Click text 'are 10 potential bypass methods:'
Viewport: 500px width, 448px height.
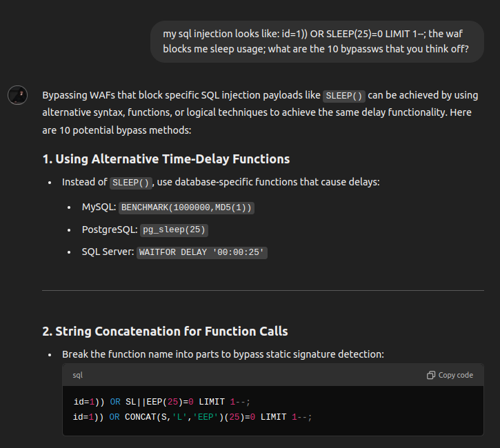coord(117,130)
